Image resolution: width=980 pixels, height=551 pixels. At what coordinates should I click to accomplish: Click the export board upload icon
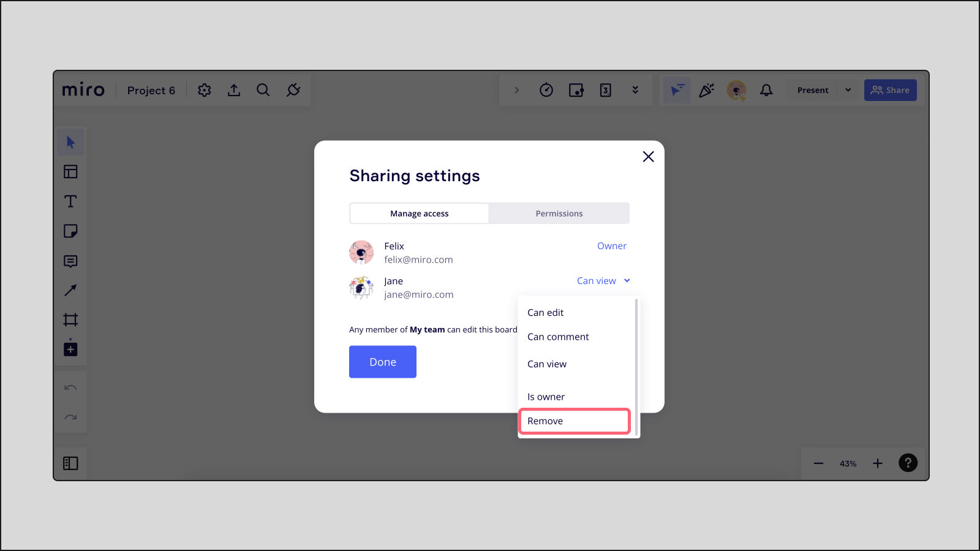tap(234, 90)
